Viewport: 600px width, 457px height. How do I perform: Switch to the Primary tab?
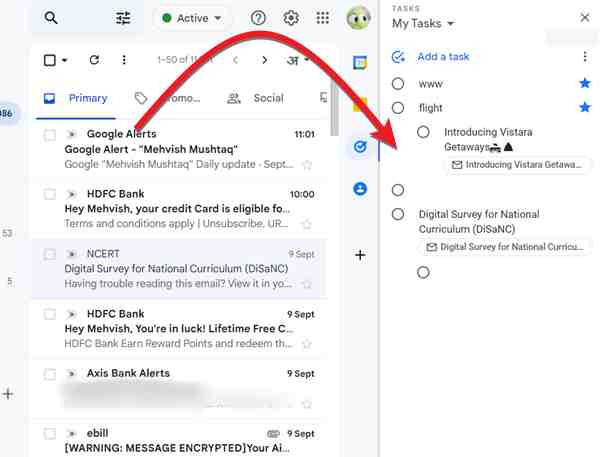point(76,98)
